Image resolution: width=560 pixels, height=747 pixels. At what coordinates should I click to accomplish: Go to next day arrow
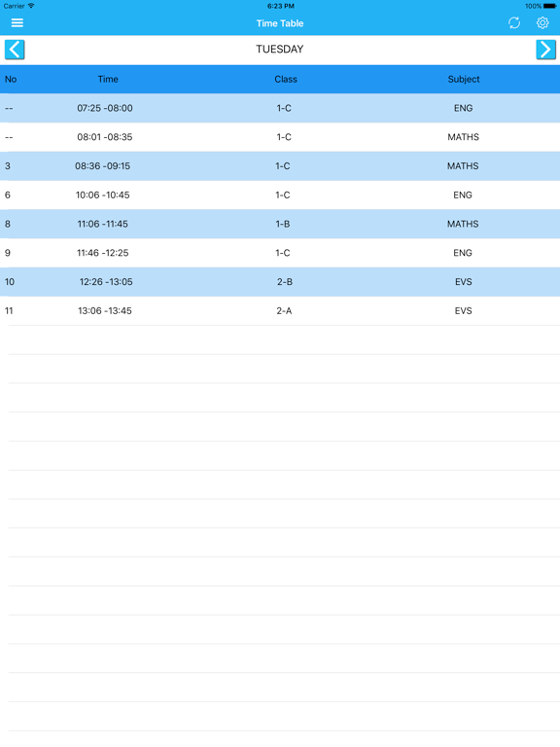pyautogui.click(x=545, y=50)
